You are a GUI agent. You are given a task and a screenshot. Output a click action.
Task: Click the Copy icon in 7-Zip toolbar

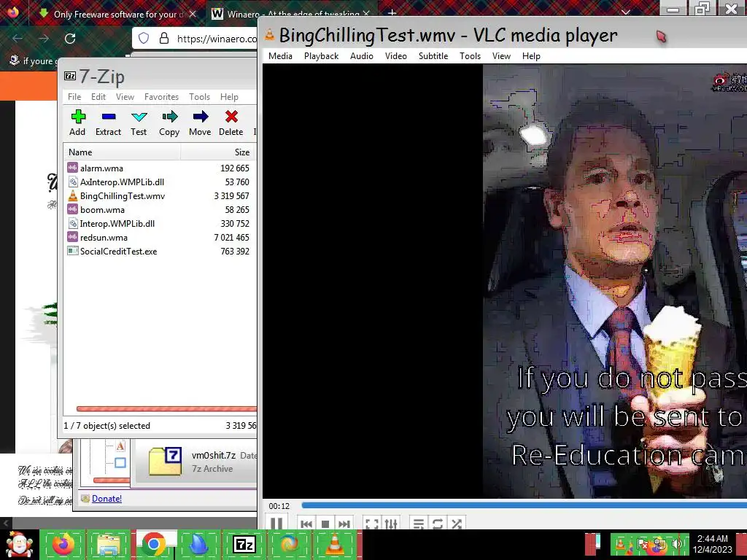[169, 122]
